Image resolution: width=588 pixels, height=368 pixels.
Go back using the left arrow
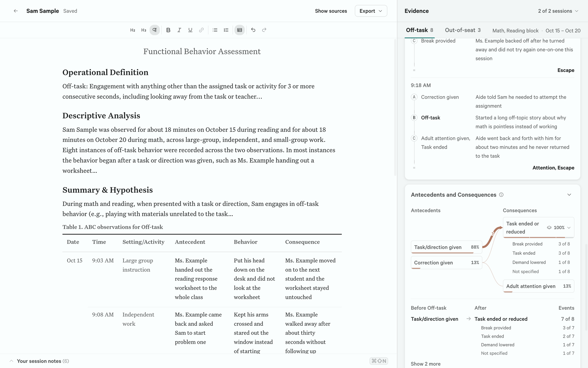coord(16,11)
